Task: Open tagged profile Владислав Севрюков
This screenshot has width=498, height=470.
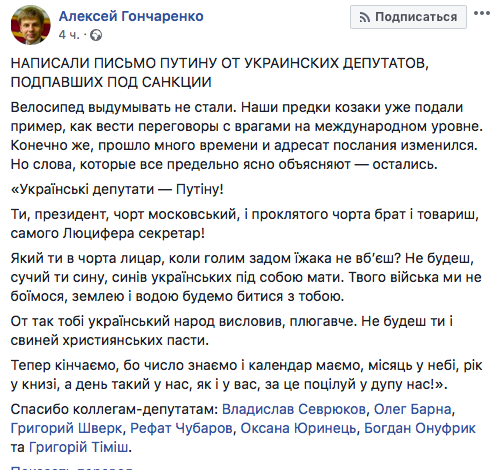Action: [294, 409]
